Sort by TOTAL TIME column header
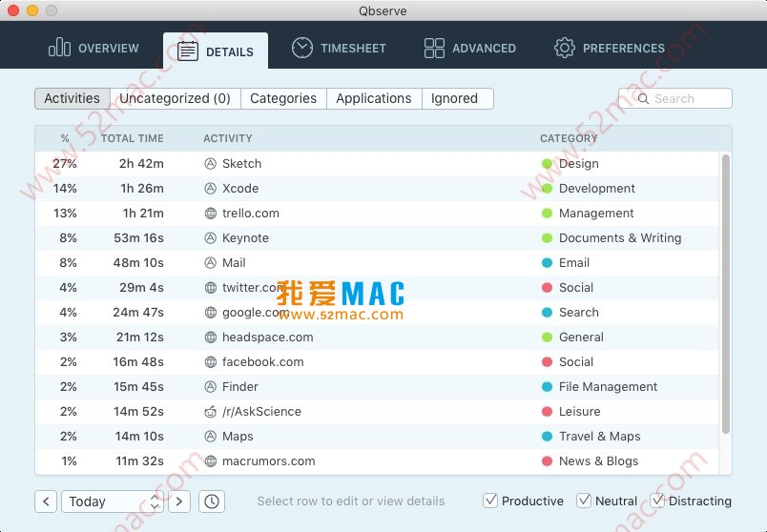The width and height of the screenshot is (767, 532). (132, 138)
